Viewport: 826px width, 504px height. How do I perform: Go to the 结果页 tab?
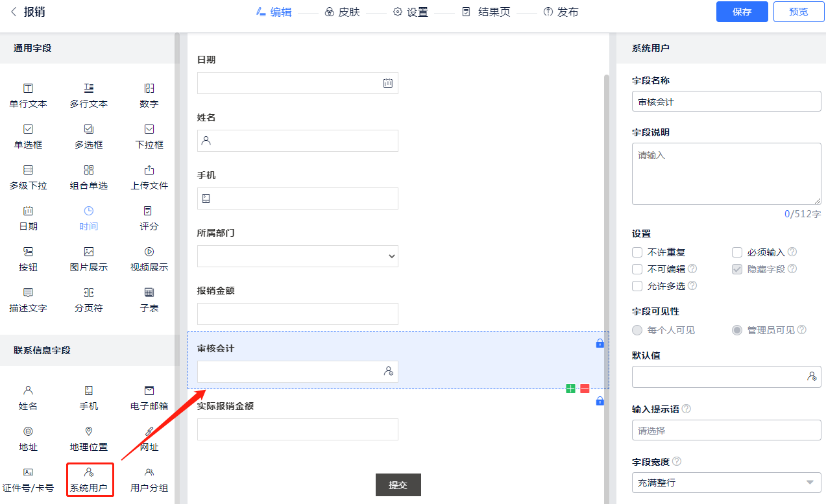486,12
